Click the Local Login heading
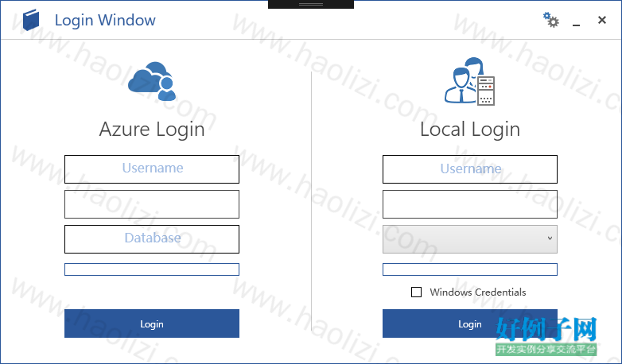Viewport: 622px width, 364px height. click(x=470, y=130)
